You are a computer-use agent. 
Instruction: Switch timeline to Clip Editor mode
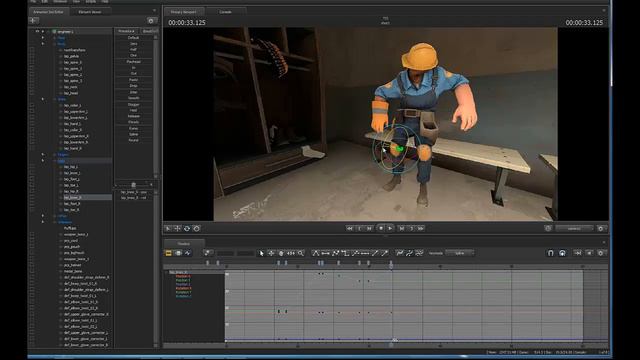tap(168, 253)
